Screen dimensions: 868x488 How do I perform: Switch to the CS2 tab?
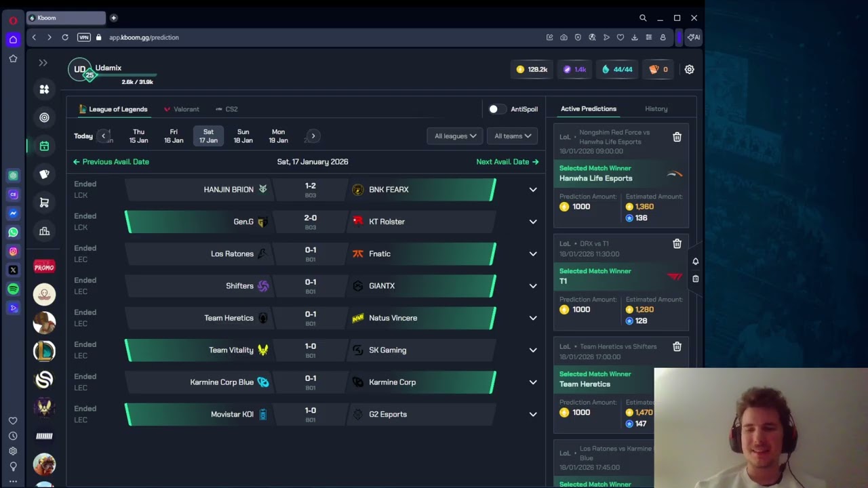(x=226, y=109)
